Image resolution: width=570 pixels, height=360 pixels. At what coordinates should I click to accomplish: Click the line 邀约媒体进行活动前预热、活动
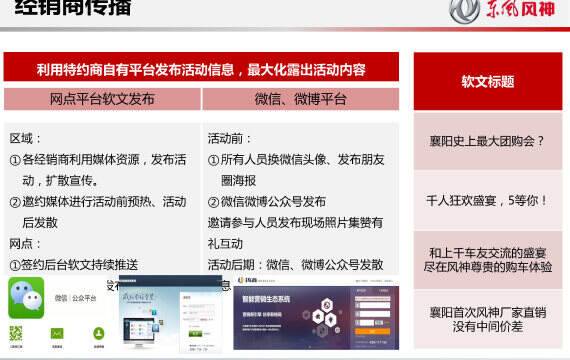pyautogui.click(x=98, y=202)
